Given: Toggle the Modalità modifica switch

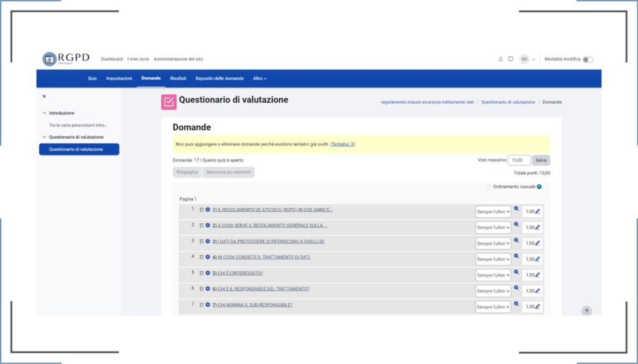Looking at the screenshot, I should (588, 60).
